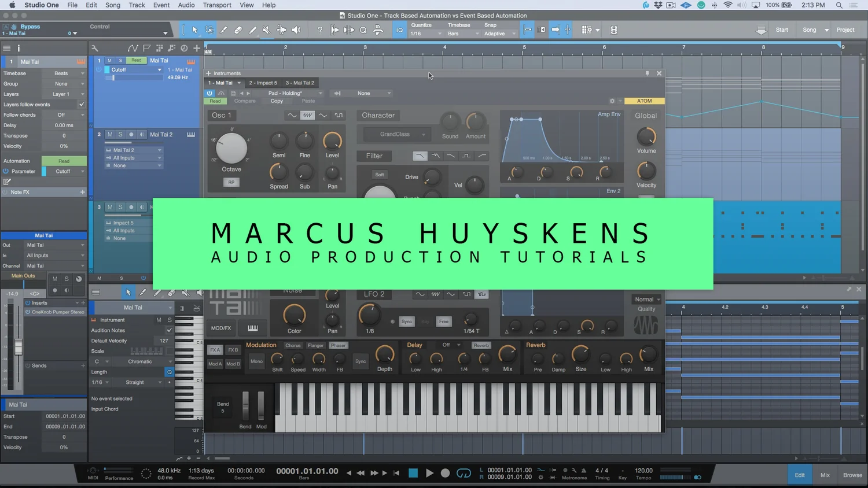Open the Event menu
The width and height of the screenshot is (868, 488).
(161, 5)
